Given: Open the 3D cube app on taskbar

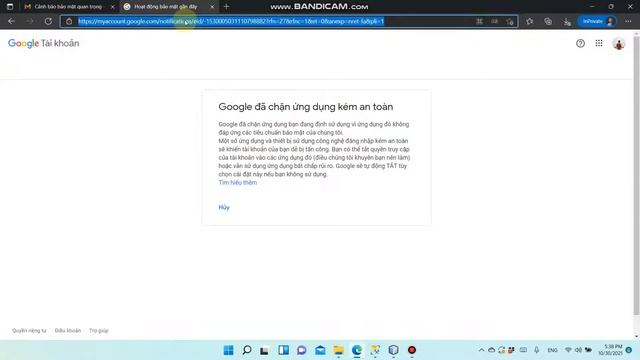Looking at the screenshot, I should [x=393, y=350].
